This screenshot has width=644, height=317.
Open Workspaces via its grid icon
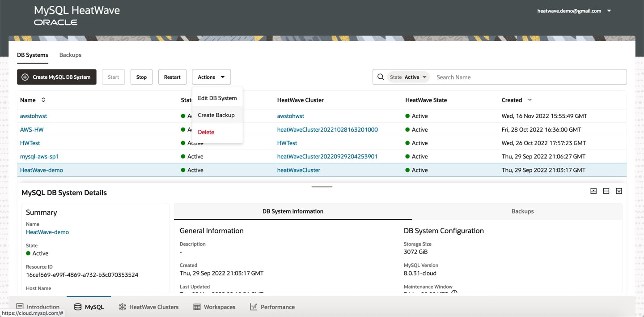click(197, 307)
